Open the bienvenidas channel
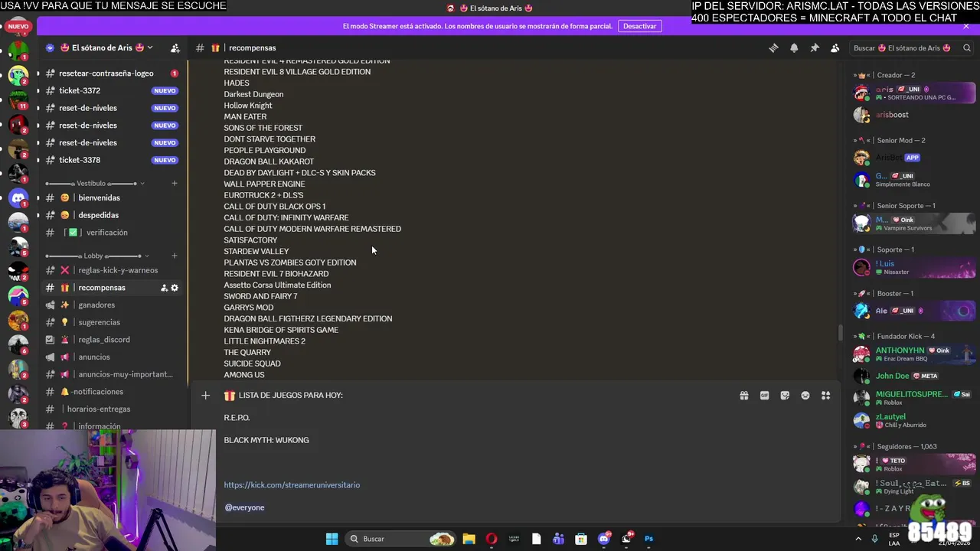This screenshot has height=551, width=980. pyautogui.click(x=112, y=197)
